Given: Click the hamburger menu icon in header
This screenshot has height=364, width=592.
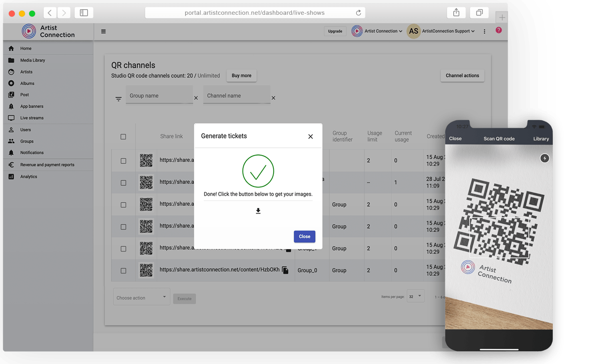Looking at the screenshot, I should coord(104,32).
